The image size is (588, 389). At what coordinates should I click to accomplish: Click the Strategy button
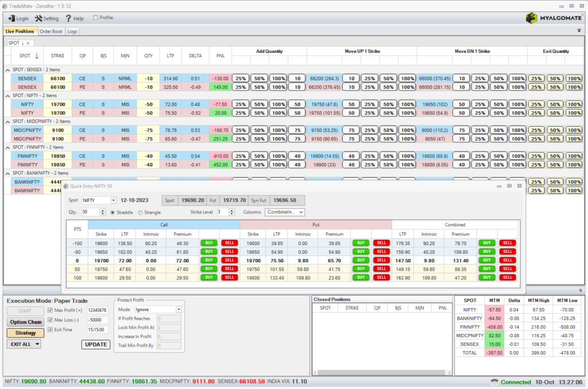(x=25, y=333)
